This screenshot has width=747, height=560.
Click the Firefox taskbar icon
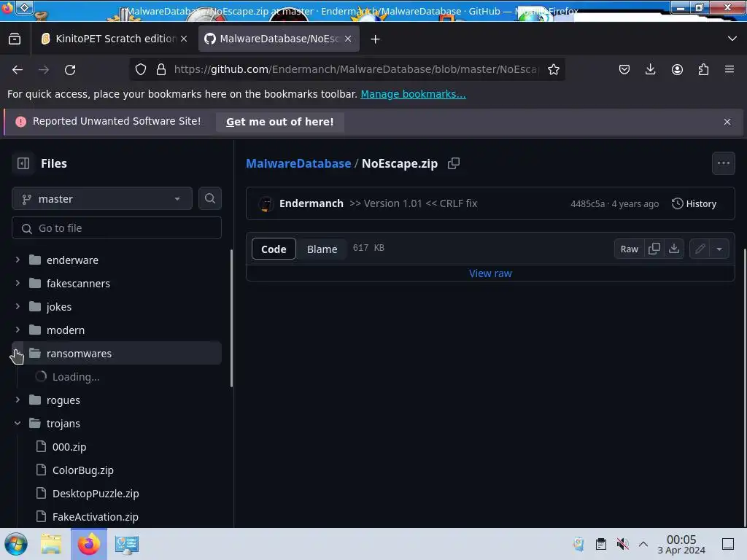coord(88,544)
